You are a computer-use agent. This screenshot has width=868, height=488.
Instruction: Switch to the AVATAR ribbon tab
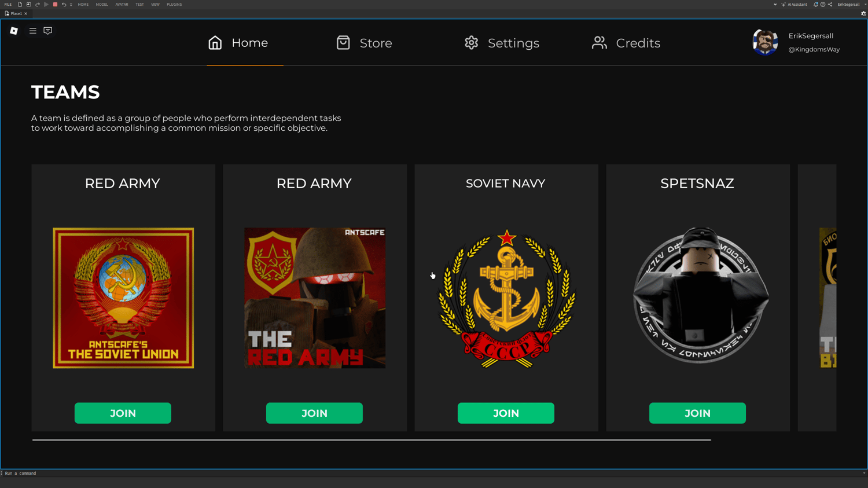click(122, 5)
